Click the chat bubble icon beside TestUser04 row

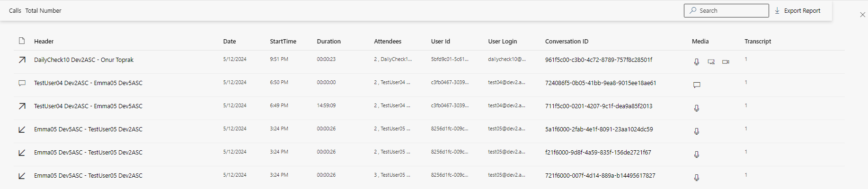(x=22, y=83)
